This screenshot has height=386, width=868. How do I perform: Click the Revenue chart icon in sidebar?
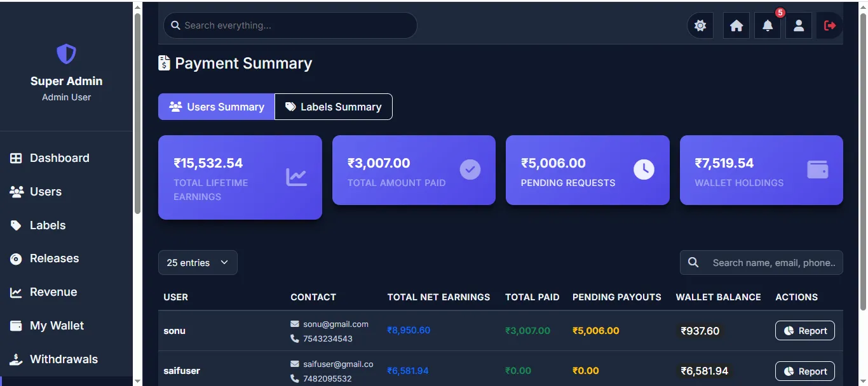pos(16,293)
